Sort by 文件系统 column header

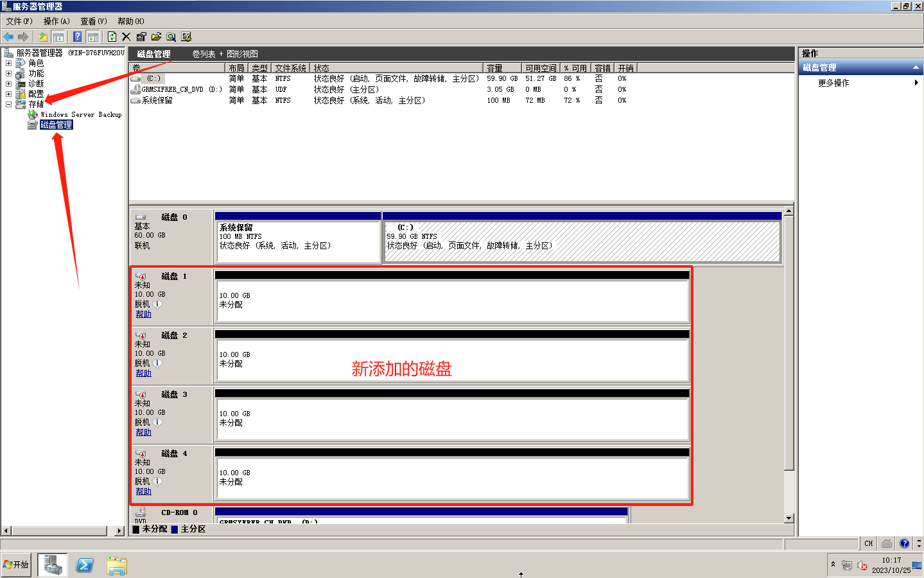coord(291,68)
